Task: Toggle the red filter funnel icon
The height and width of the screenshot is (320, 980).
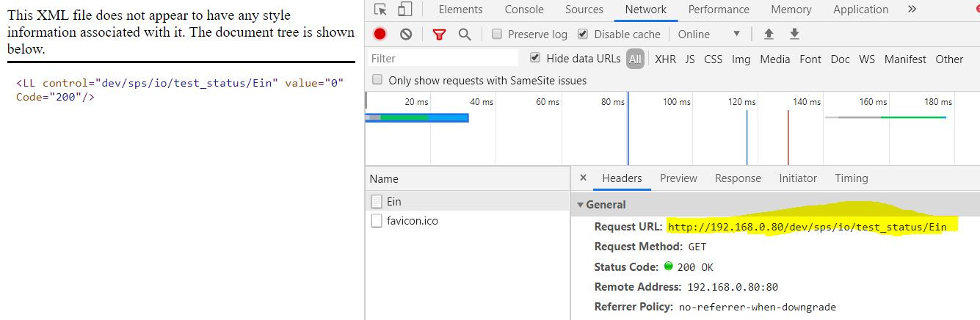Action: click(x=439, y=34)
